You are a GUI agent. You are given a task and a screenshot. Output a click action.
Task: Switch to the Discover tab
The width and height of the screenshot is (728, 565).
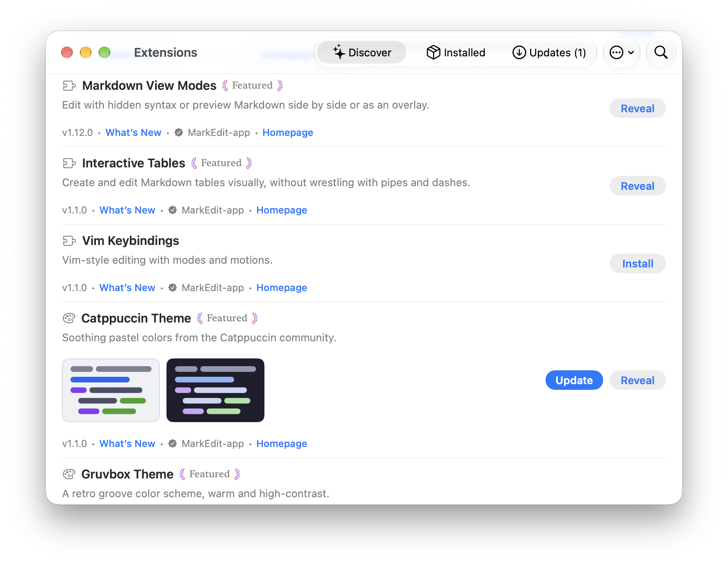point(362,52)
